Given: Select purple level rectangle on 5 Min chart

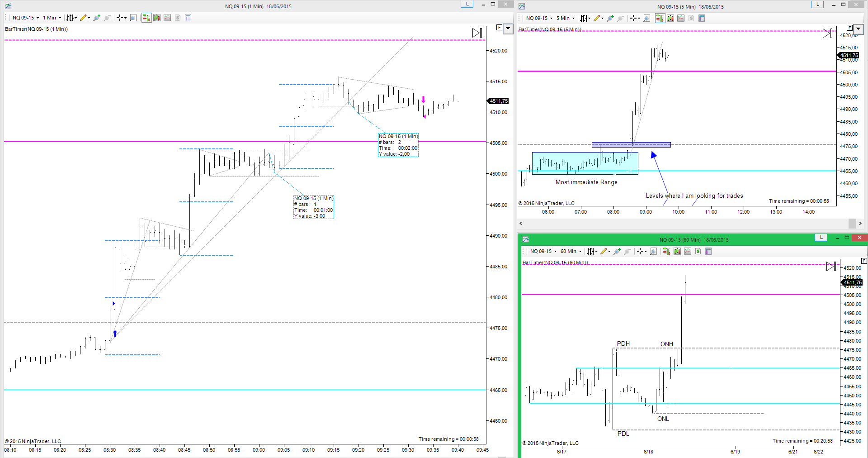Looking at the screenshot, I should [631, 145].
